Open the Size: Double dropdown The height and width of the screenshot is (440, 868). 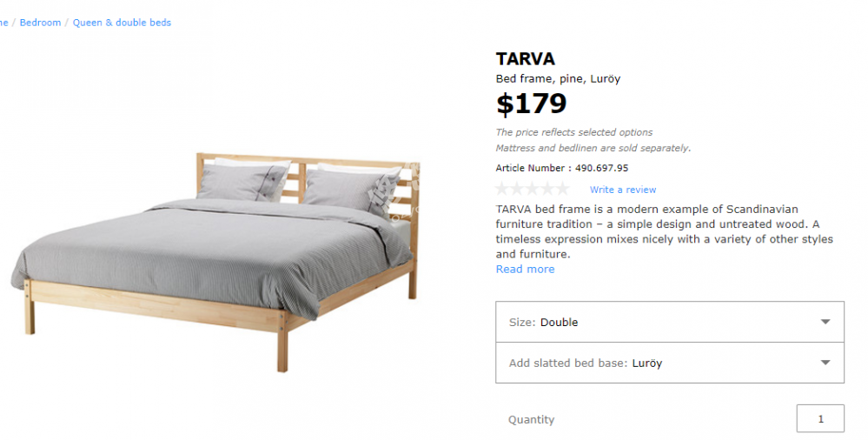(669, 322)
